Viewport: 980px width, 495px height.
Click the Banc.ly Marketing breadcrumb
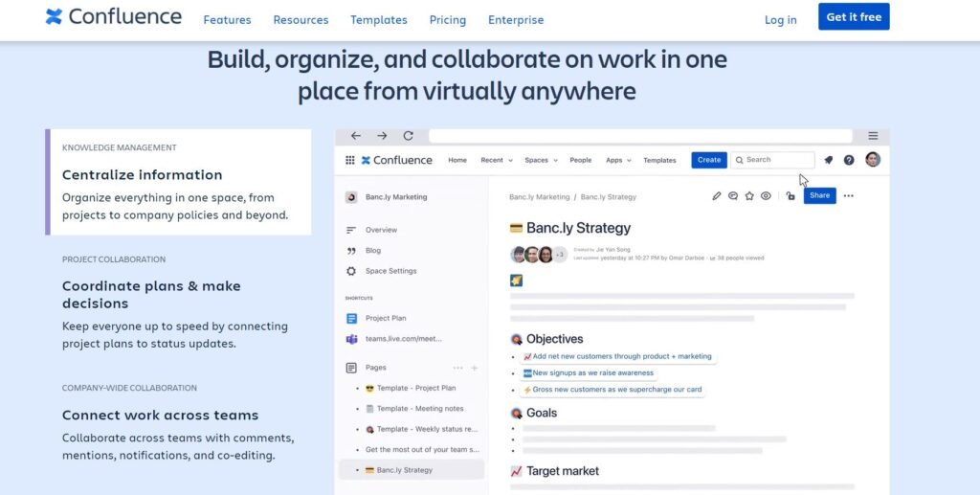(540, 197)
